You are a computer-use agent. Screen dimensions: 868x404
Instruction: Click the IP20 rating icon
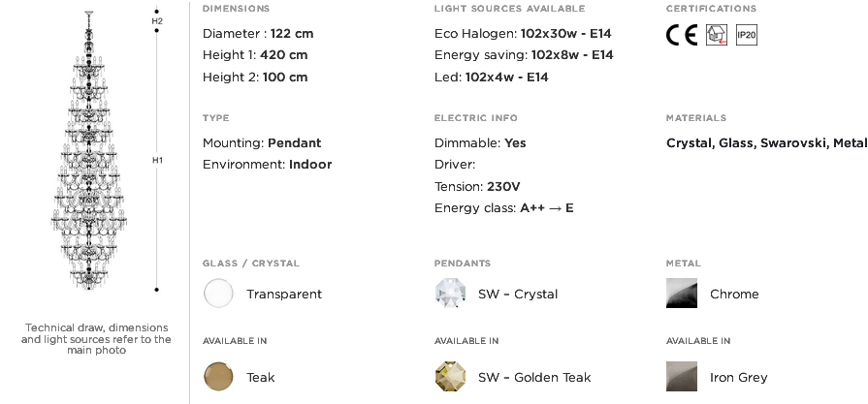[x=746, y=35]
